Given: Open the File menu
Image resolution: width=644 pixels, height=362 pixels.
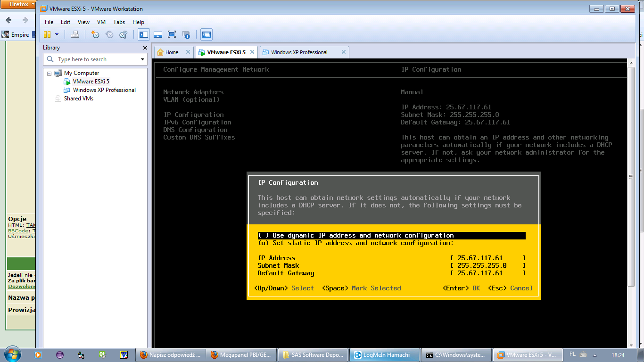Looking at the screenshot, I should [x=49, y=22].
